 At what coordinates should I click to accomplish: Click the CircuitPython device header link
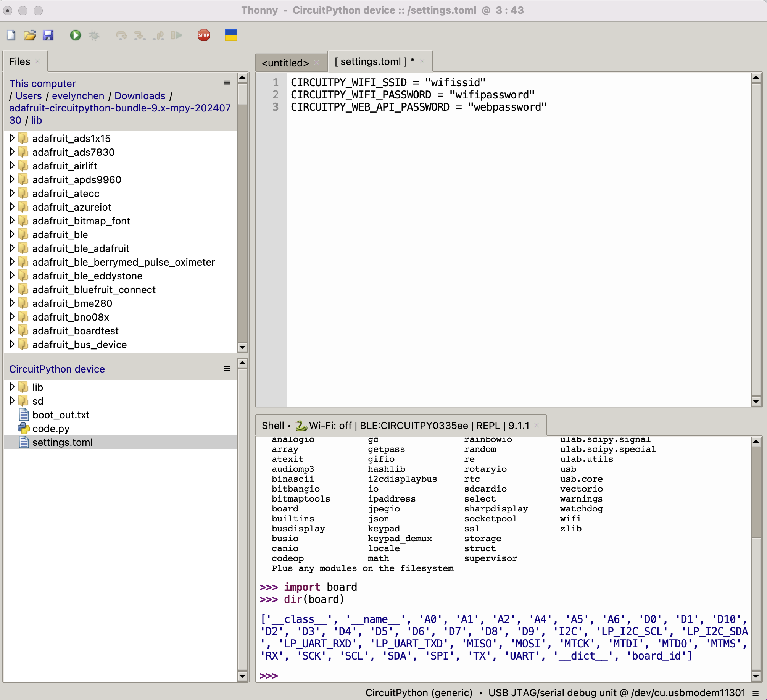pyautogui.click(x=57, y=369)
